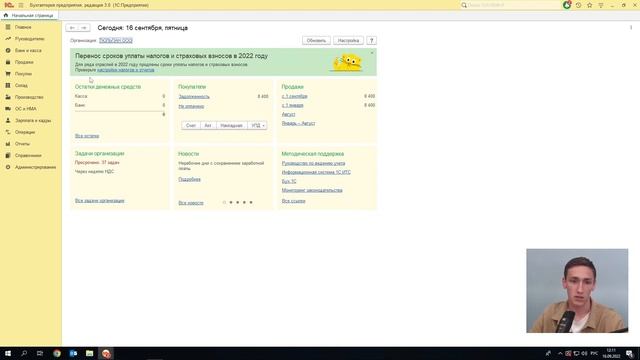
Task: Open the Все новости link
Action: (191, 202)
